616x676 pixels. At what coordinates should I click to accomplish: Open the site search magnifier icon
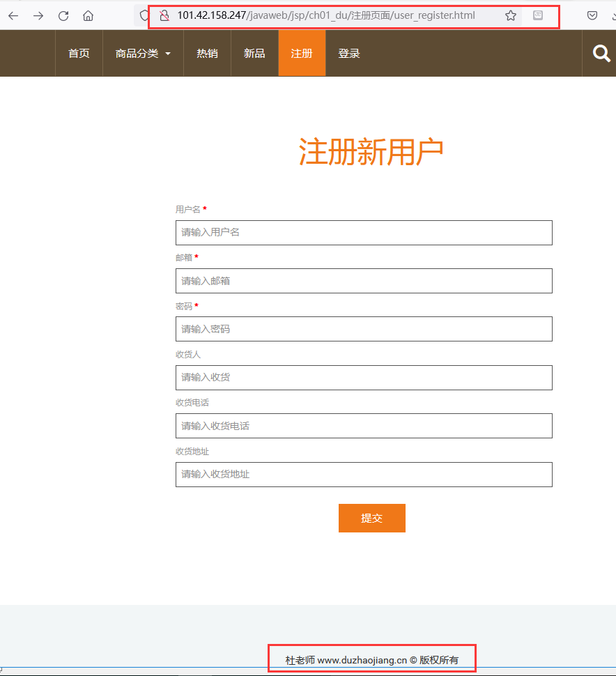click(x=601, y=53)
